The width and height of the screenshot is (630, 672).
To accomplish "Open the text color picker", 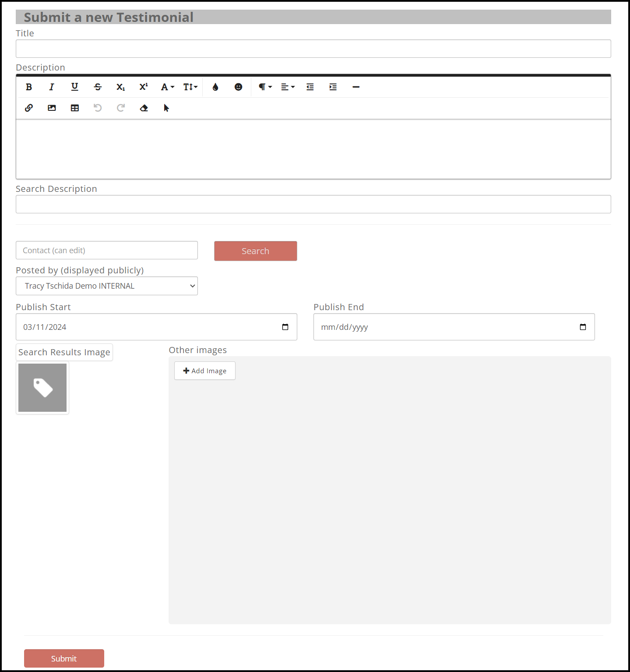I will [x=215, y=87].
